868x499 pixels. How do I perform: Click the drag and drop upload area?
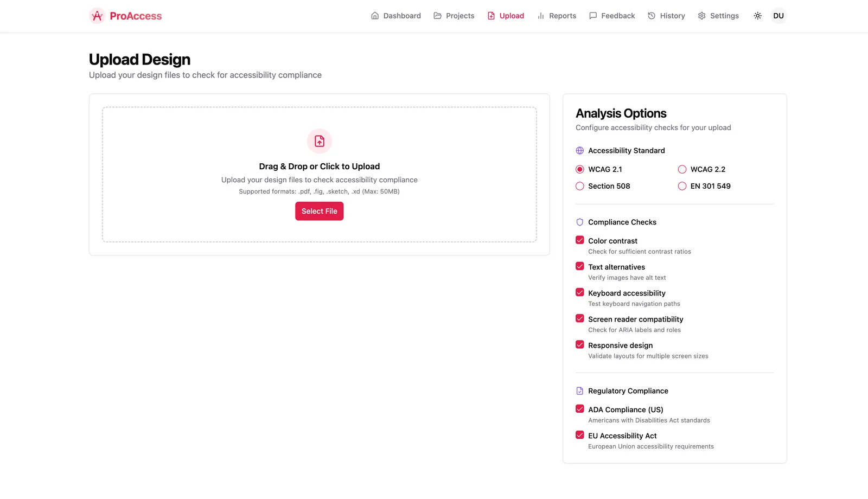(x=320, y=175)
